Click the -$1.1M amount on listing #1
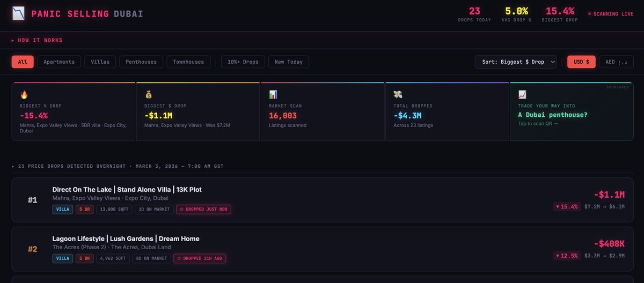644x283 pixels. pyautogui.click(x=609, y=195)
